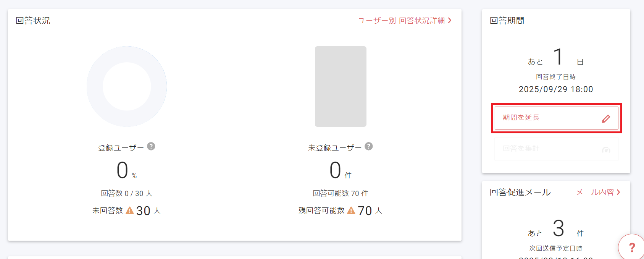Click the gauge icon inside 回答を集計 button
Viewport: 644px width, 259px height.
point(606,150)
